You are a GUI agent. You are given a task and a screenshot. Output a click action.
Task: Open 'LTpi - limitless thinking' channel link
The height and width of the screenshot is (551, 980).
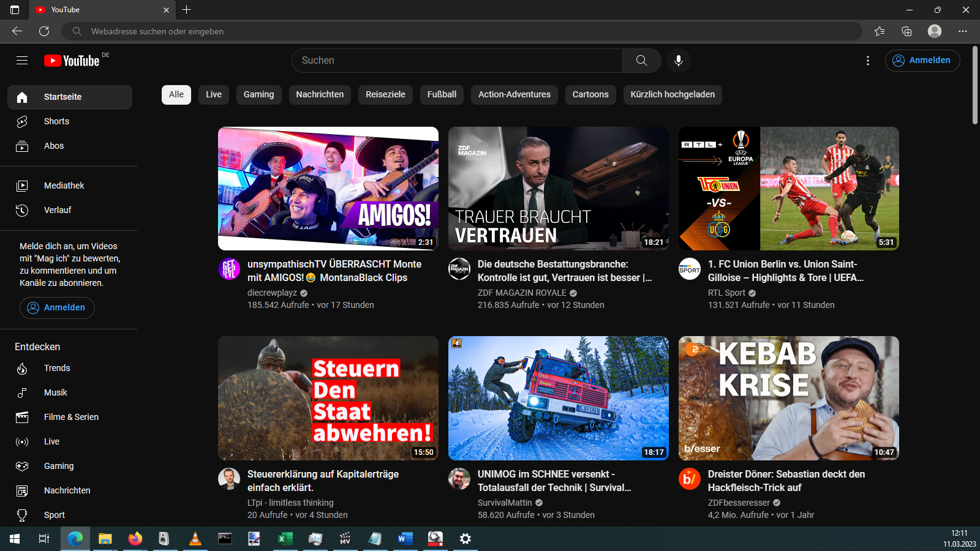pyautogui.click(x=290, y=503)
